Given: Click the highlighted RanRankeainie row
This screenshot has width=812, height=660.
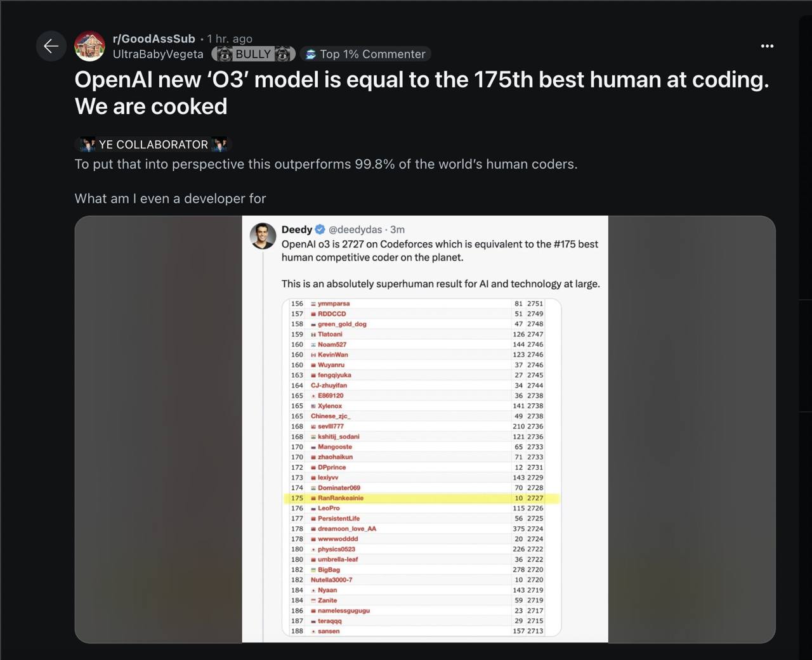Looking at the screenshot, I should [x=421, y=498].
